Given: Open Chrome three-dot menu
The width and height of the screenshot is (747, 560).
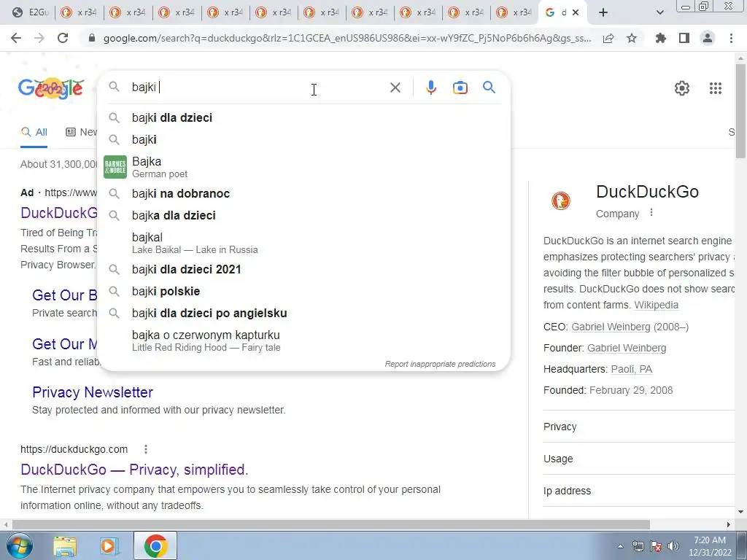Looking at the screenshot, I should point(731,38).
